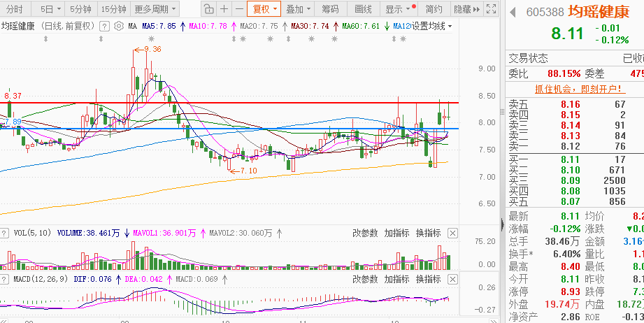Click 加指标 in the MACD panel
Screen dimensions: 644x323
coord(396,280)
